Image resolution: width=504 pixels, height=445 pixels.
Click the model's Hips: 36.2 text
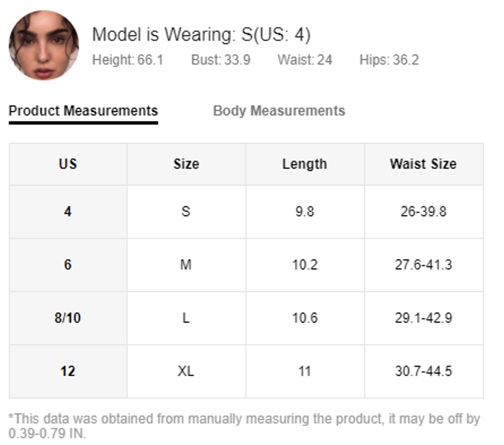click(389, 60)
